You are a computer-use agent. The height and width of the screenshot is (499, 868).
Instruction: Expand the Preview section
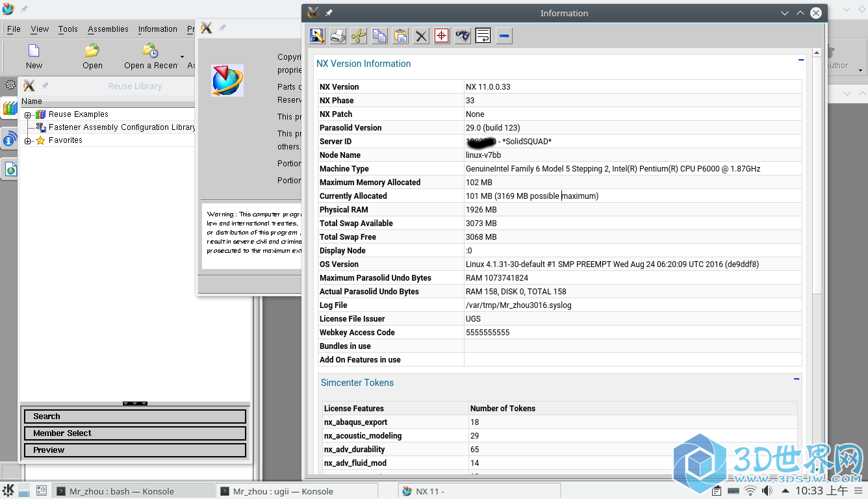point(135,450)
